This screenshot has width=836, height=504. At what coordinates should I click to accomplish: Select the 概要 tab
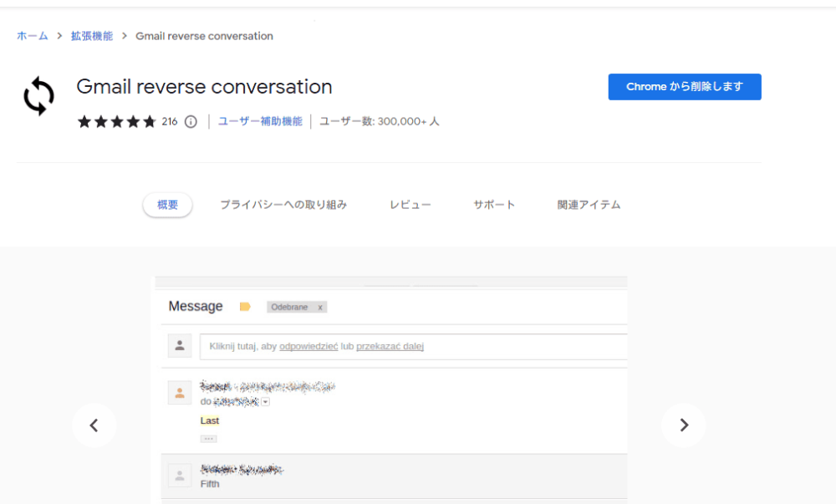tap(167, 205)
